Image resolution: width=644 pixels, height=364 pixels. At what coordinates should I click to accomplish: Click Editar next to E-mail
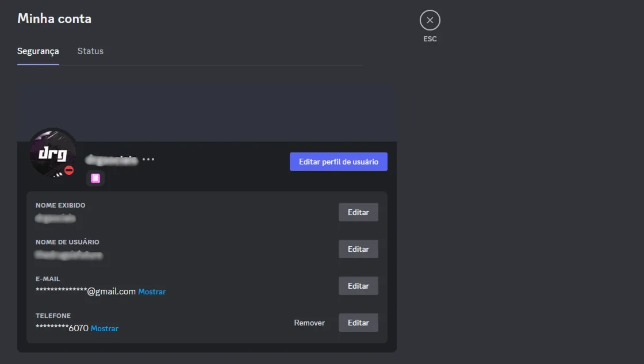358,286
